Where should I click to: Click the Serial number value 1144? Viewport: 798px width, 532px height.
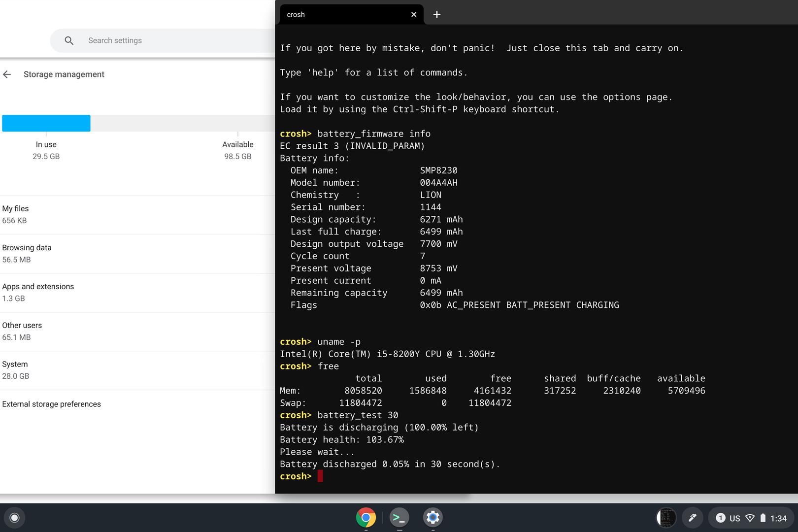click(431, 207)
